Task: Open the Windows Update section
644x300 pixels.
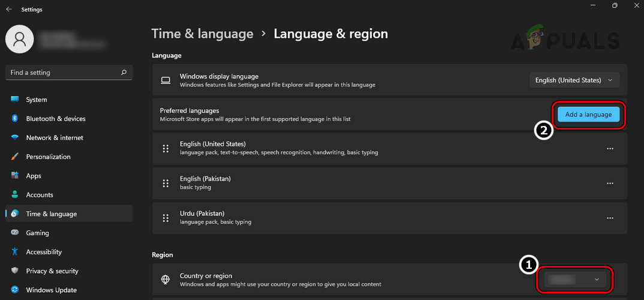Action: [51, 290]
